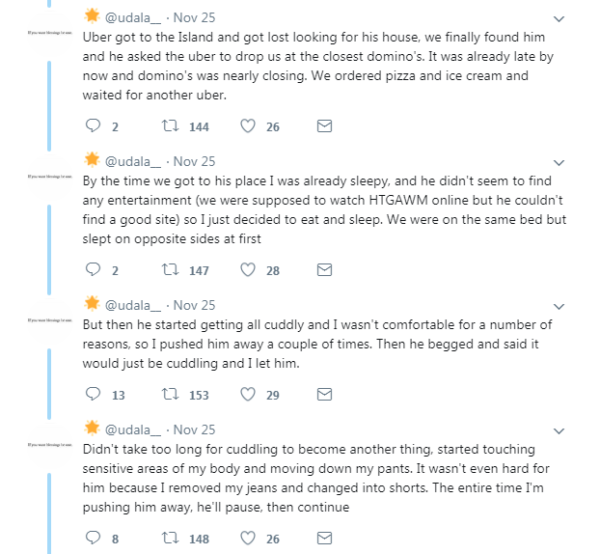This screenshot has height=554, width=600.
Task: Open the avatar thumbnail beside the second tweet
Action: click(50, 176)
